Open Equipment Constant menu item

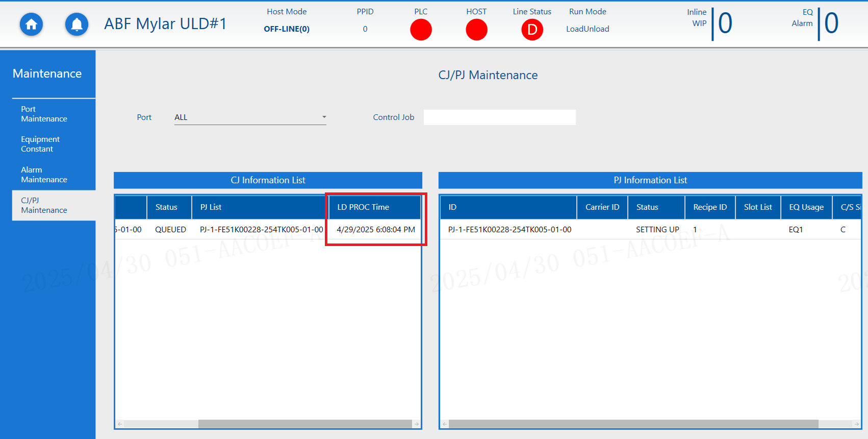pos(40,144)
